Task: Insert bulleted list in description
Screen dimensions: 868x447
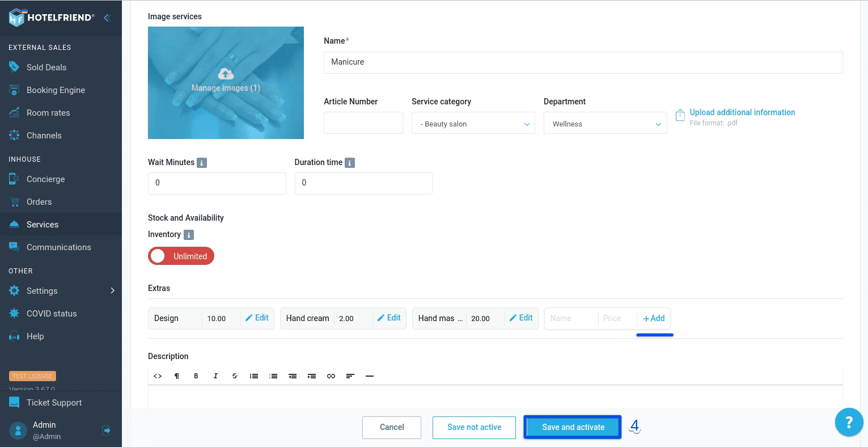Action: click(254, 376)
